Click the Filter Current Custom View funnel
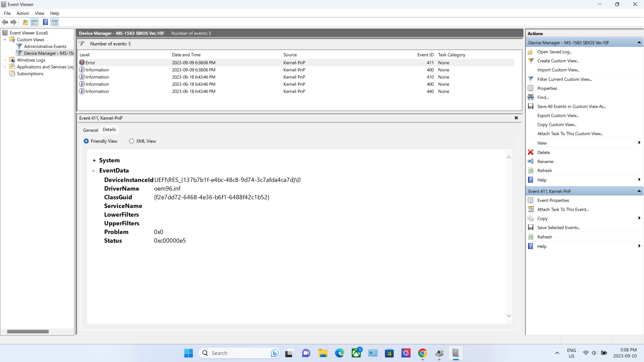This screenshot has height=362, width=644. pos(531,79)
